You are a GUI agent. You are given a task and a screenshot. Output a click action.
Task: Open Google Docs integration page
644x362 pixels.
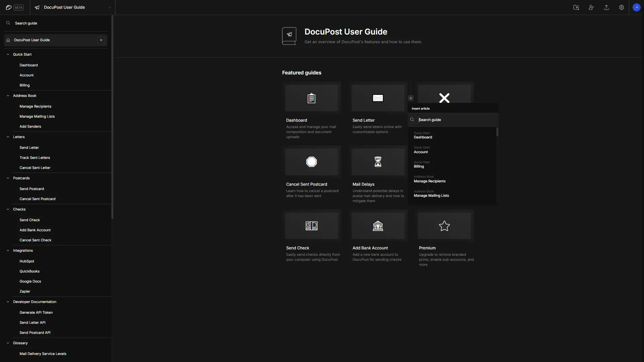point(30,281)
